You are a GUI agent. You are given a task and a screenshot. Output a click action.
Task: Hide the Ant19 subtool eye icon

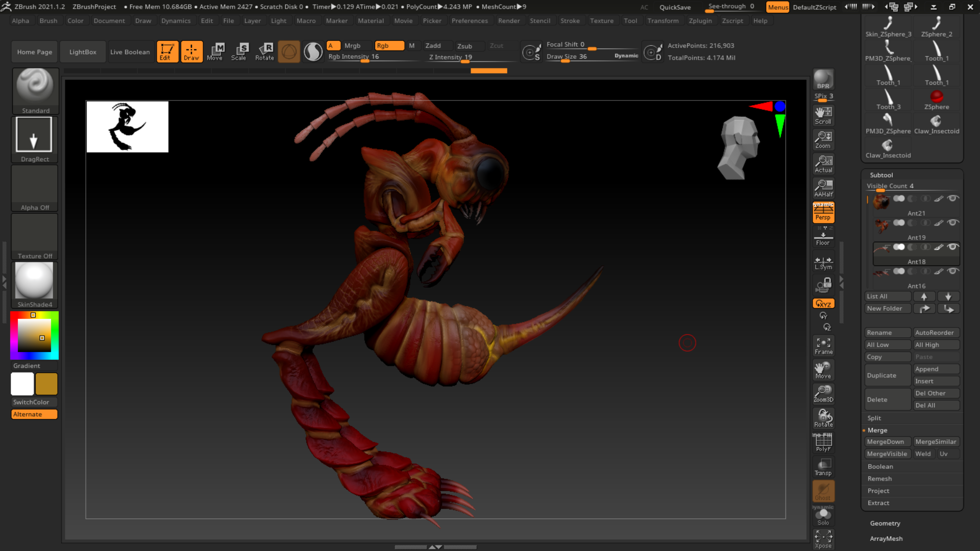click(x=953, y=222)
